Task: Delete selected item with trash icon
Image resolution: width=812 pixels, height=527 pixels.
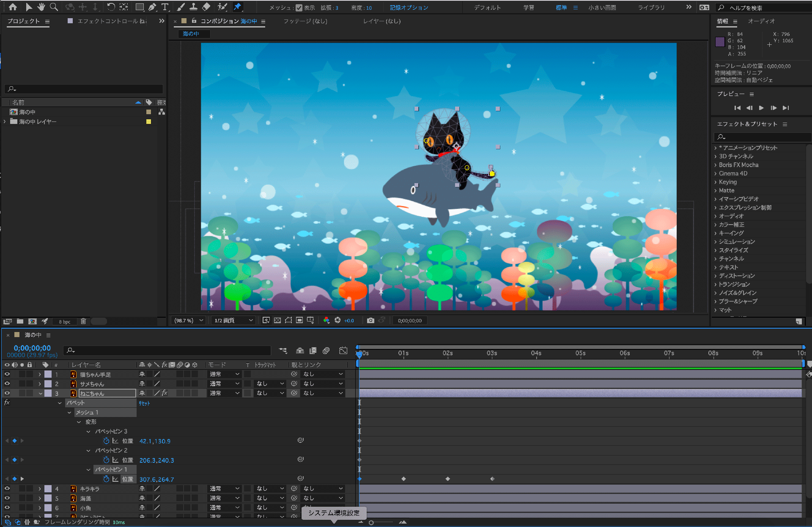Action: [x=83, y=321]
